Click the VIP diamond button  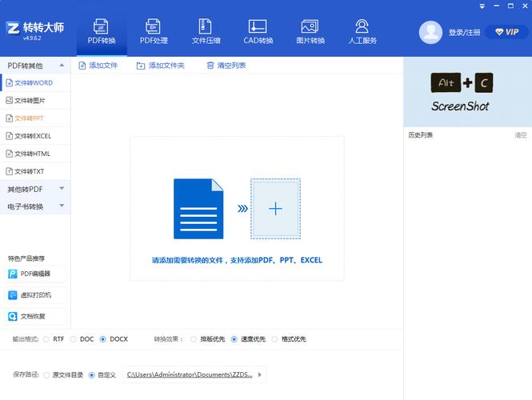point(507,32)
